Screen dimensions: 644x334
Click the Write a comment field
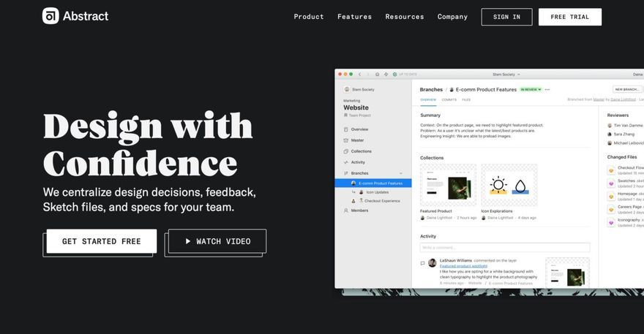click(x=505, y=248)
